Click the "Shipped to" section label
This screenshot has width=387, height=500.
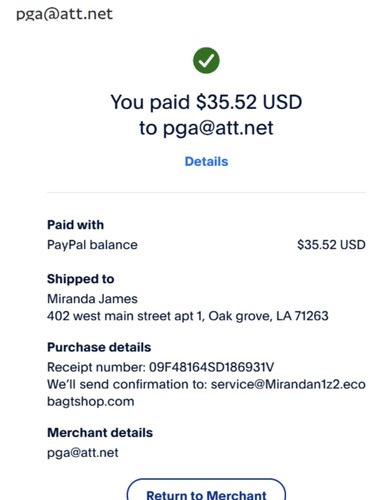coord(81,279)
